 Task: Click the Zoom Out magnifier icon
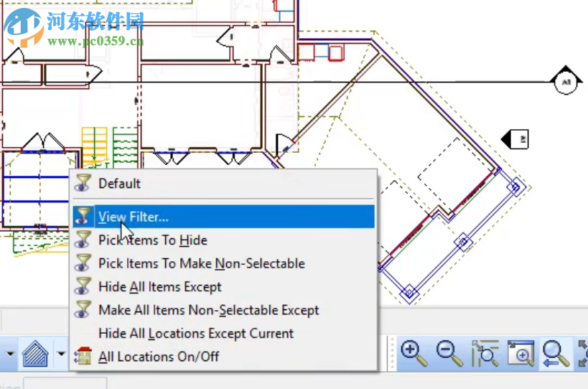[449, 353]
